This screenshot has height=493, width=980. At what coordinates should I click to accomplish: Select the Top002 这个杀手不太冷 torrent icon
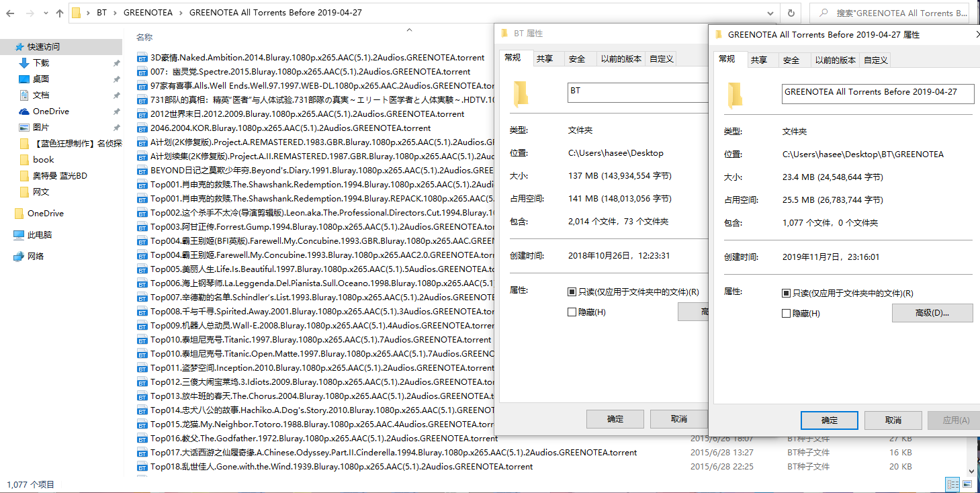pyautogui.click(x=142, y=213)
